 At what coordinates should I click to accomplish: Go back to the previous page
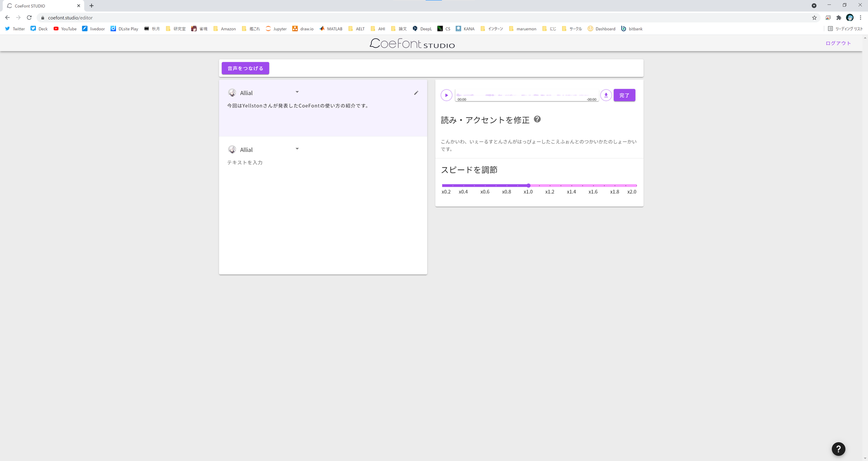(x=7, y=18)
